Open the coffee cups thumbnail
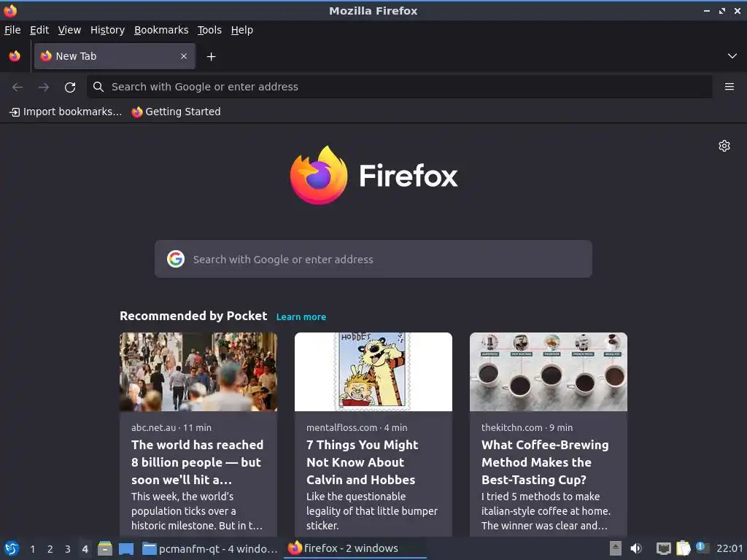The width and height of the screenshot is (747, 560). pyautogui.click(x=549, y=372)
